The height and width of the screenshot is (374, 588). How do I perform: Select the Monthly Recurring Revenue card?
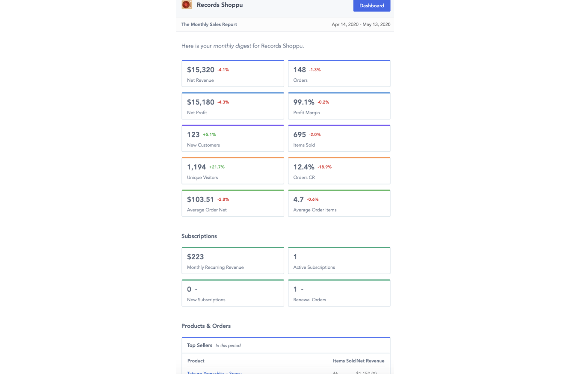(232, 261)
